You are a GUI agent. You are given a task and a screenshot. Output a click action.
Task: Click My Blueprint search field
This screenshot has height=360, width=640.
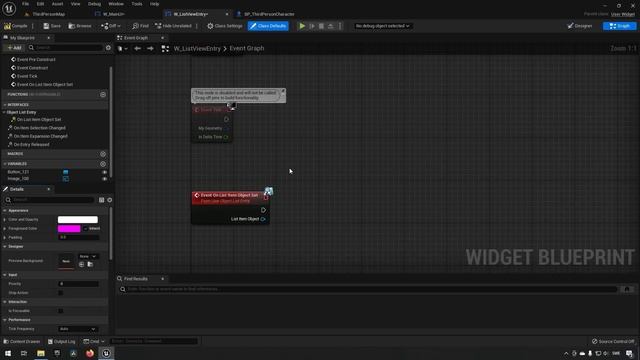pos(65,48)
